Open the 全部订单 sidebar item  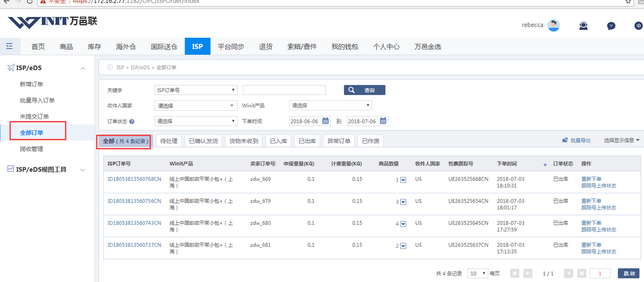point(32,132)
